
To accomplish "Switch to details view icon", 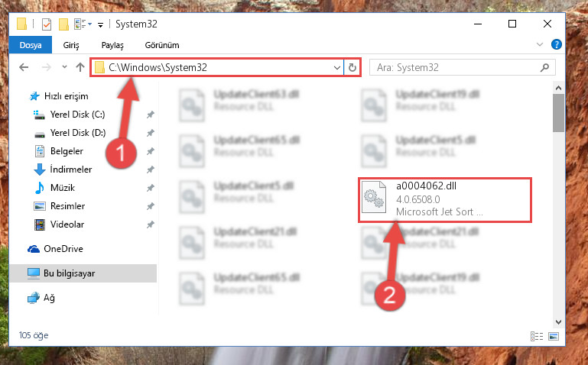I will pos(537,336).
